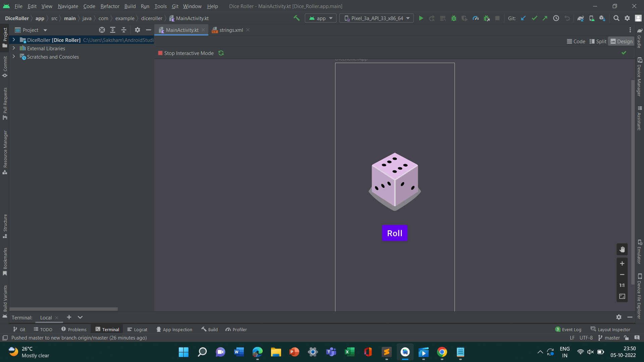Open the run configuration dropdown showing app
Viewport: 644px width, 362px height.
(x=320, y=18)
